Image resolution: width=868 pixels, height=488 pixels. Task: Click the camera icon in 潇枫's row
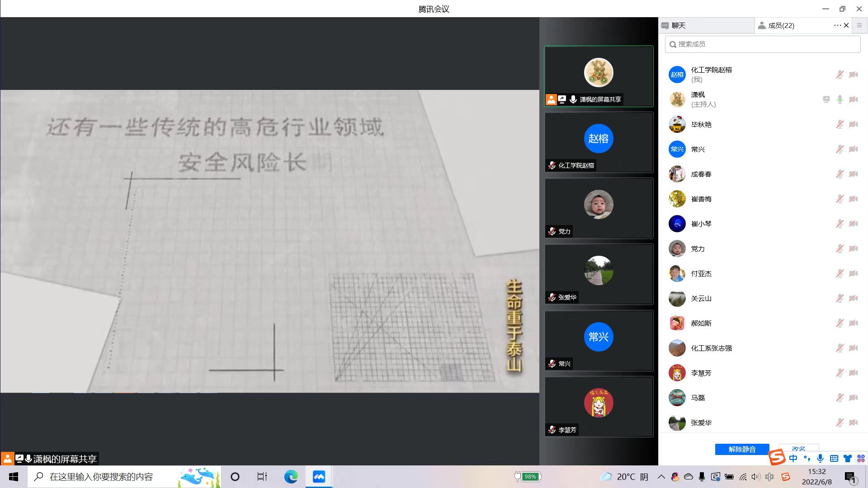(x=854, y=99)
